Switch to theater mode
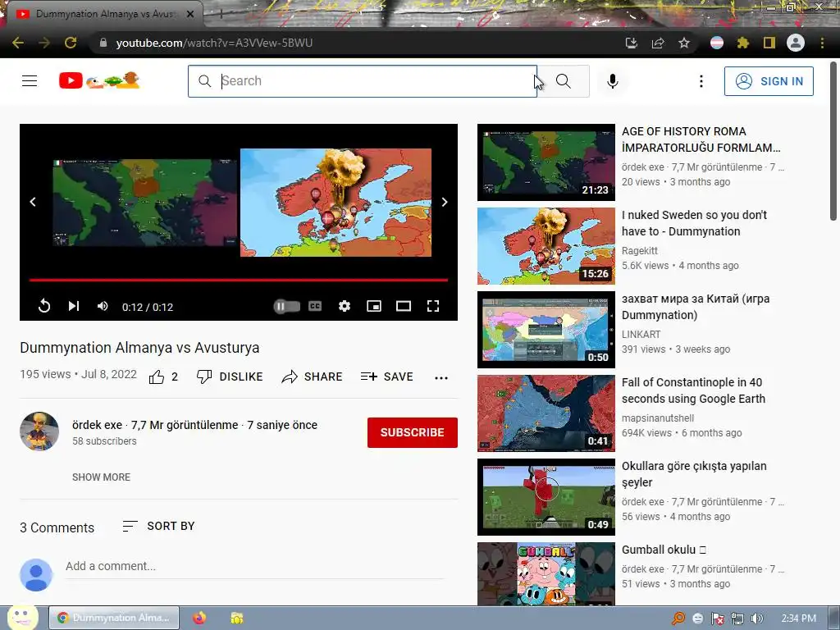 (404, 306)
